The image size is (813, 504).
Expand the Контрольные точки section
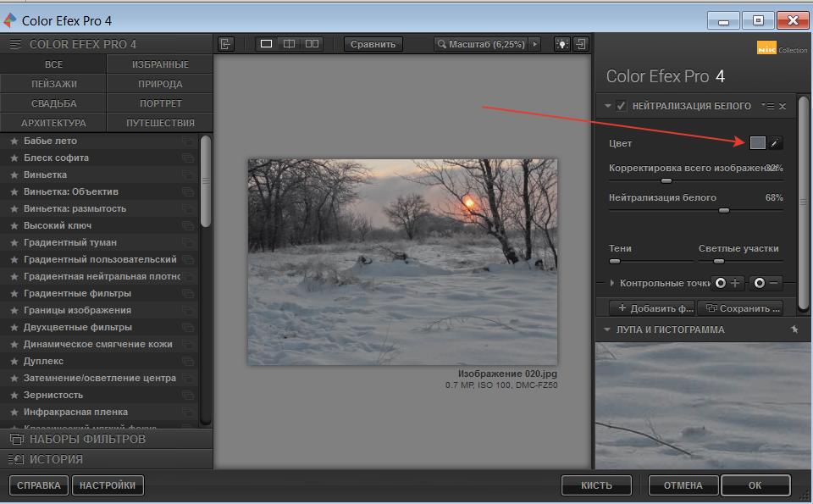click(612, 283)
